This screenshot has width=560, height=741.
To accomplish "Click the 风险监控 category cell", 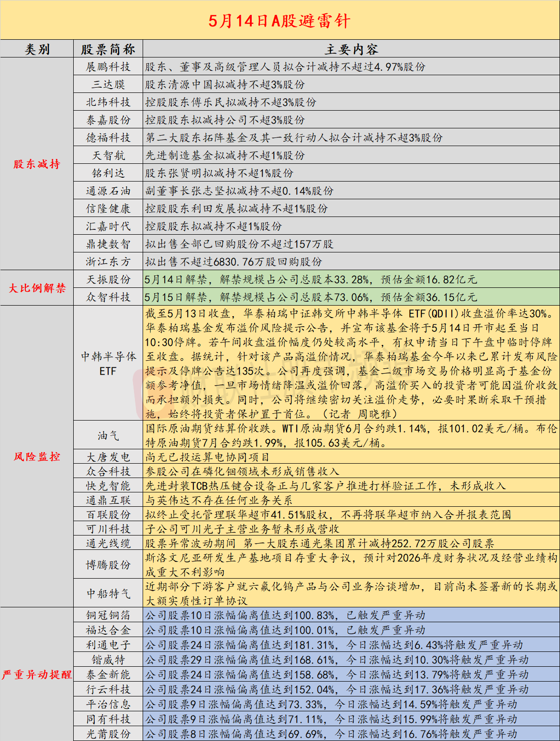I will point(37,456).
